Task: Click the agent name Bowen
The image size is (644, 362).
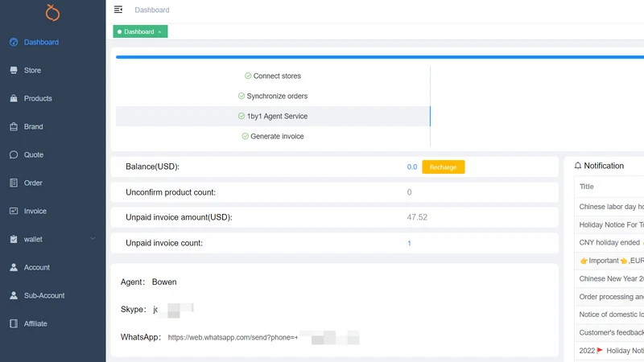Action: (x=164, y=282)
